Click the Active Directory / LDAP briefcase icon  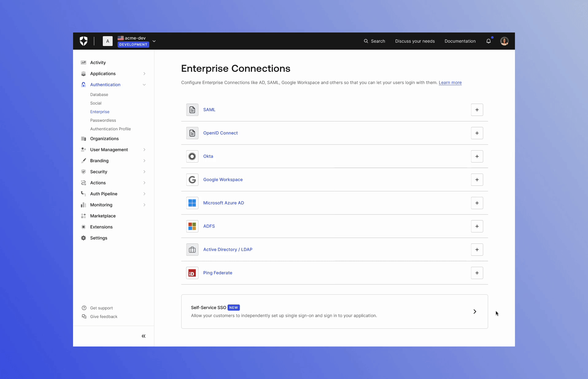click(x=192, y=250)
